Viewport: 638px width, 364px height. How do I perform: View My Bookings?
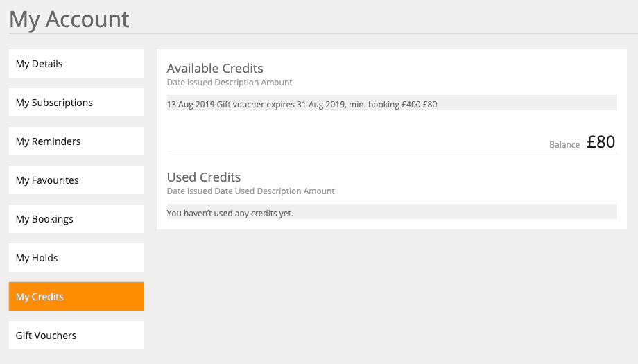76,219
